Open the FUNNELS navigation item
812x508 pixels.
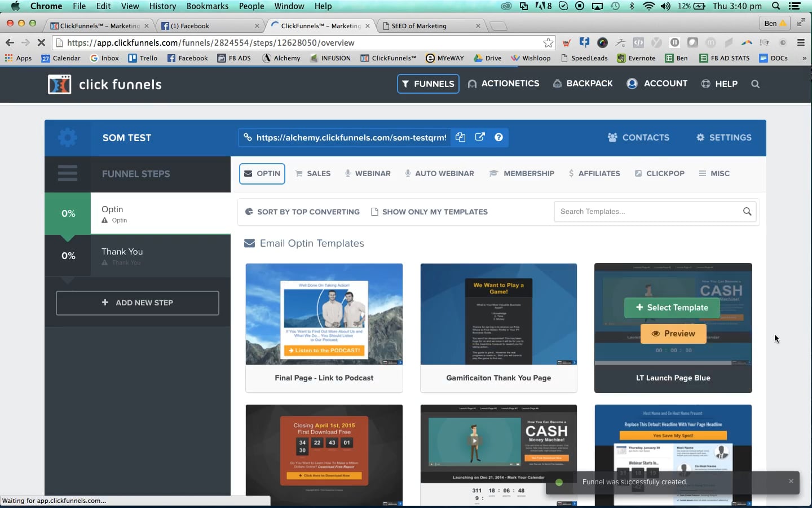pyautogui.click(x=428, y=84)
